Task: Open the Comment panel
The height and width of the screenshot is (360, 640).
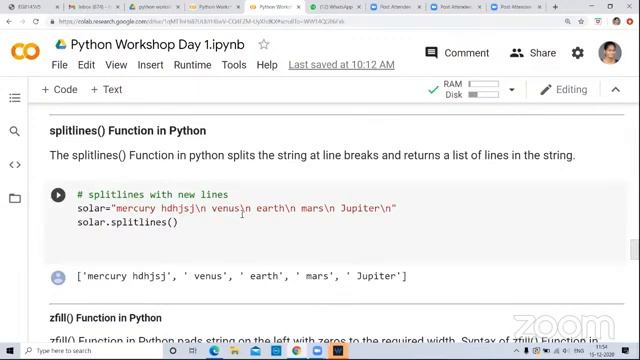Action: click(x=457, y=53)
